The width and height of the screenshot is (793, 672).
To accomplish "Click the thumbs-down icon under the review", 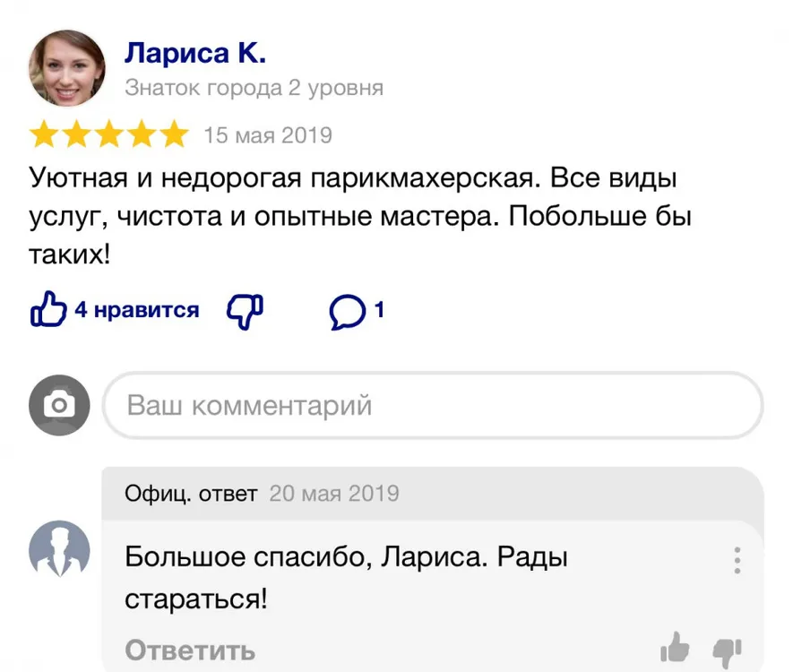I will (x=245, y=310).
